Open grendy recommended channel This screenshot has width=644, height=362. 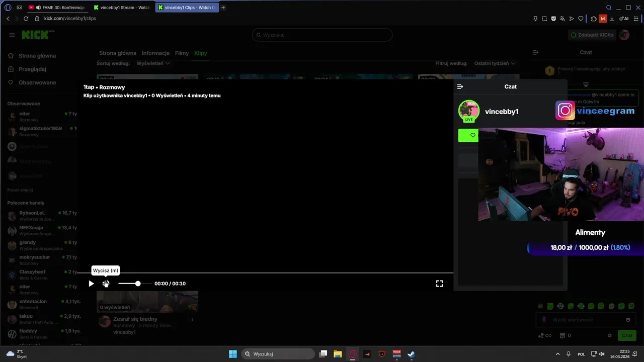pos(42,245)
